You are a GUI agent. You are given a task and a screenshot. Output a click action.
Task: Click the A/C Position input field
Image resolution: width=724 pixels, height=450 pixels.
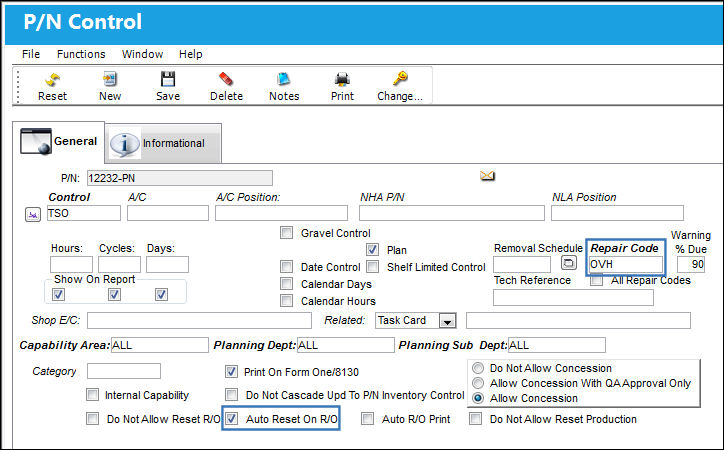coord(281,213)
